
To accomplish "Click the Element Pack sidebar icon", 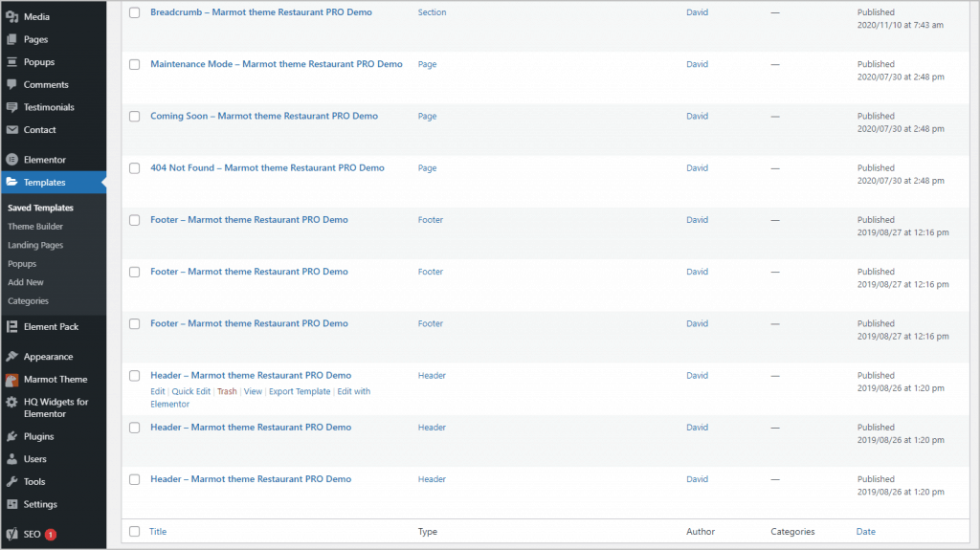I will (x=11, y=327).
